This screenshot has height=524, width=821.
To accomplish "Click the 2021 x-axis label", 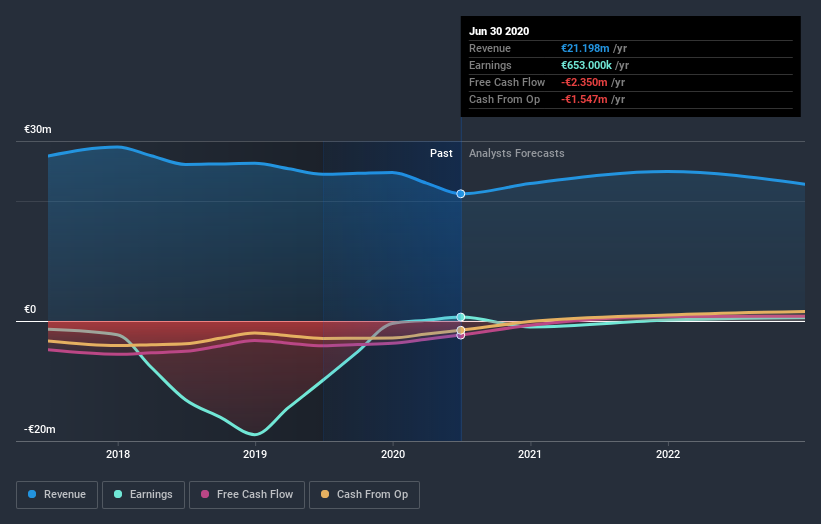I will 530,454.
